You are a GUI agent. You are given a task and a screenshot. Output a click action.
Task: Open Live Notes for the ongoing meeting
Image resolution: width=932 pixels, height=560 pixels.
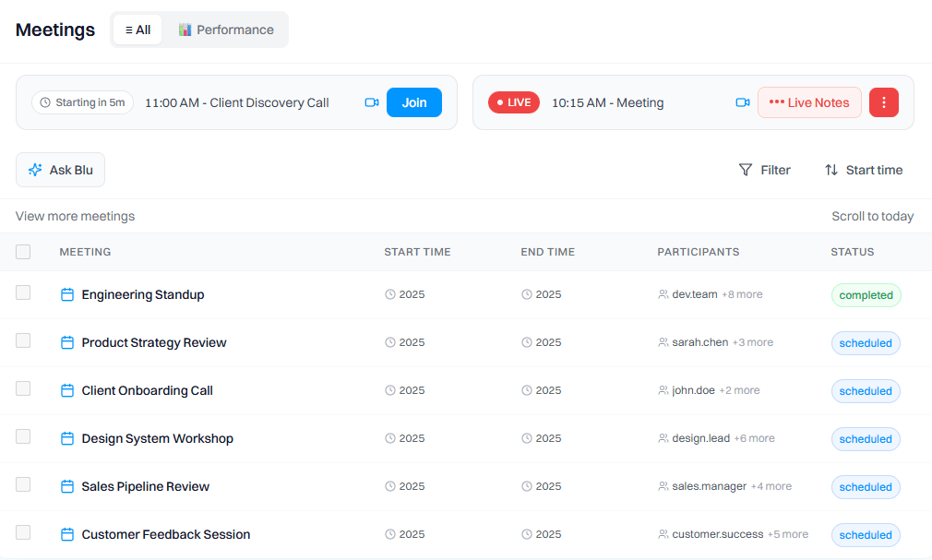click(x=809, y=102)
